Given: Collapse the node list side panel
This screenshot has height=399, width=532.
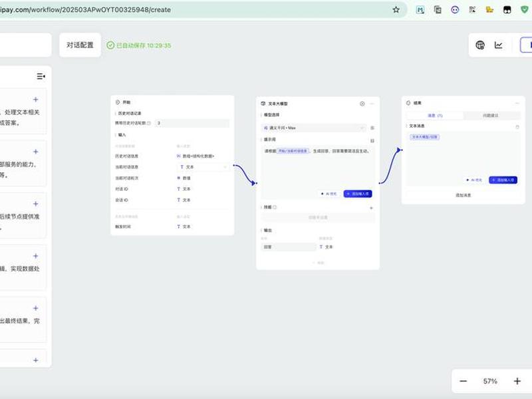Looking at the screenshot, I should click(x=41, y=76).
